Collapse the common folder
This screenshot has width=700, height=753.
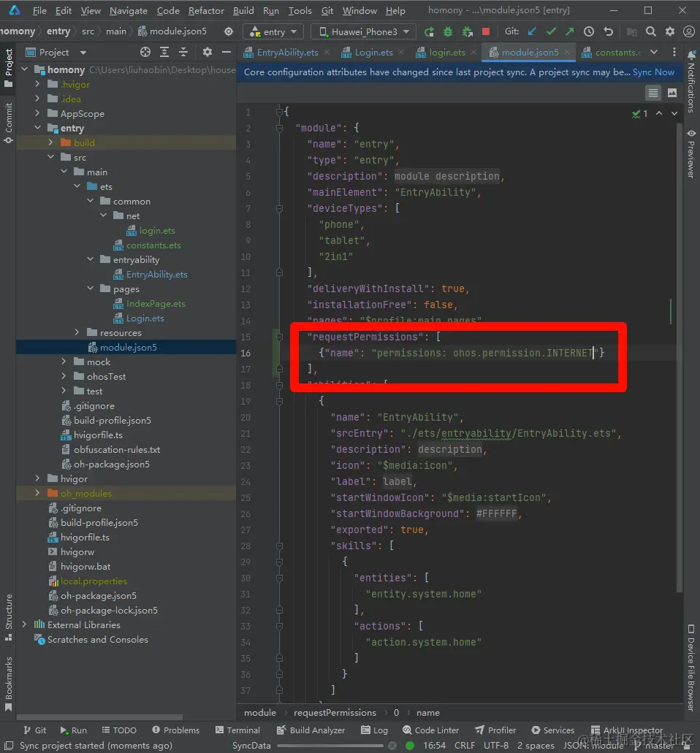pos(91,202)
